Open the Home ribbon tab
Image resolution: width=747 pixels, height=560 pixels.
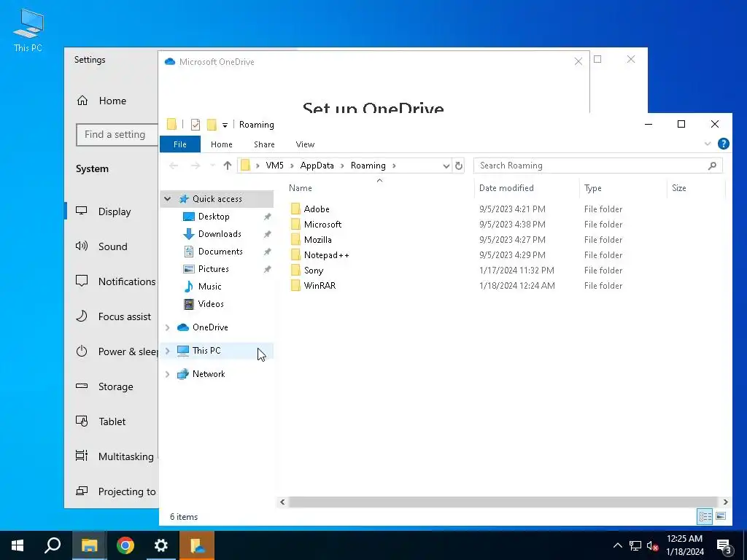(x=222, y=144)
